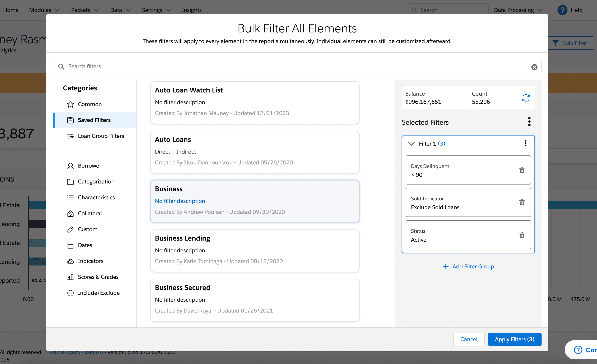Remove the Sold Indicator filter via trash icon

click(522, 202)
